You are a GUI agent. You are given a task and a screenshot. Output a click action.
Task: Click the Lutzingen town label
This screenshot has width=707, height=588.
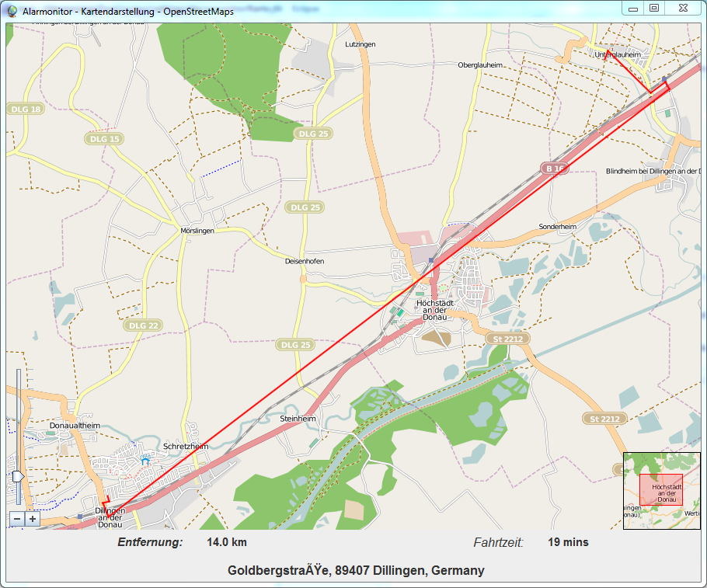point(360,45)
